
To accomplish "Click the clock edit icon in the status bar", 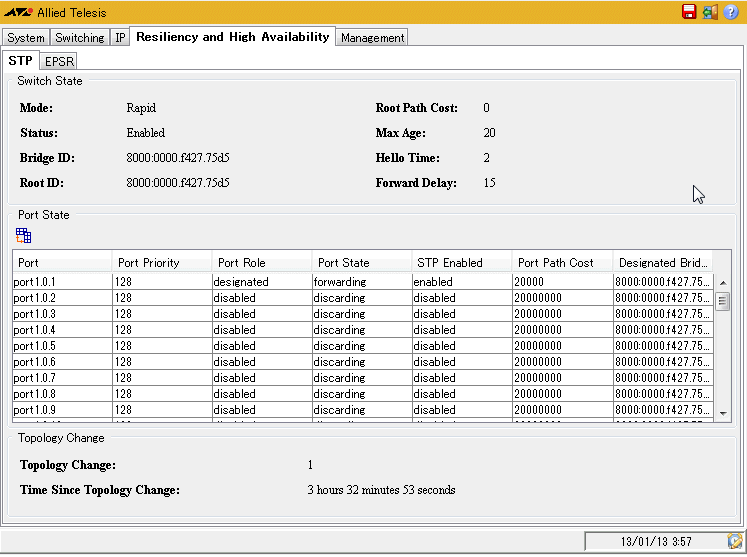I will pyautogui.click(x=735, y=541).
